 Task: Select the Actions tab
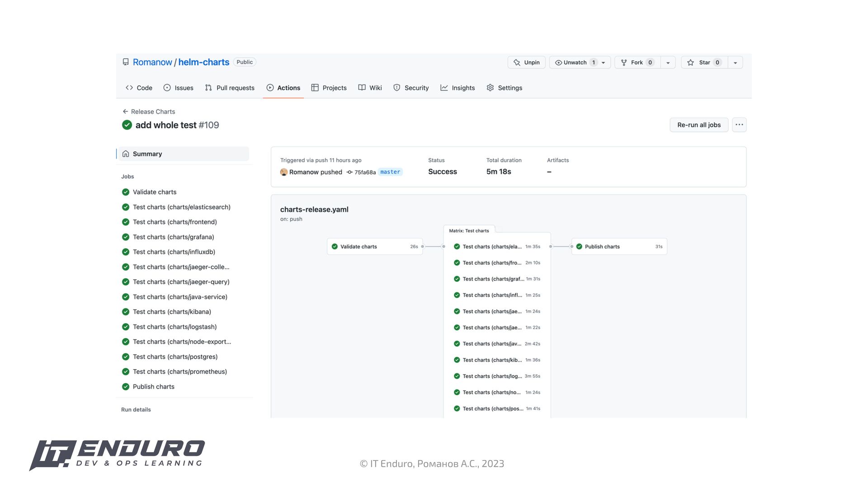[x=283, y=88]
